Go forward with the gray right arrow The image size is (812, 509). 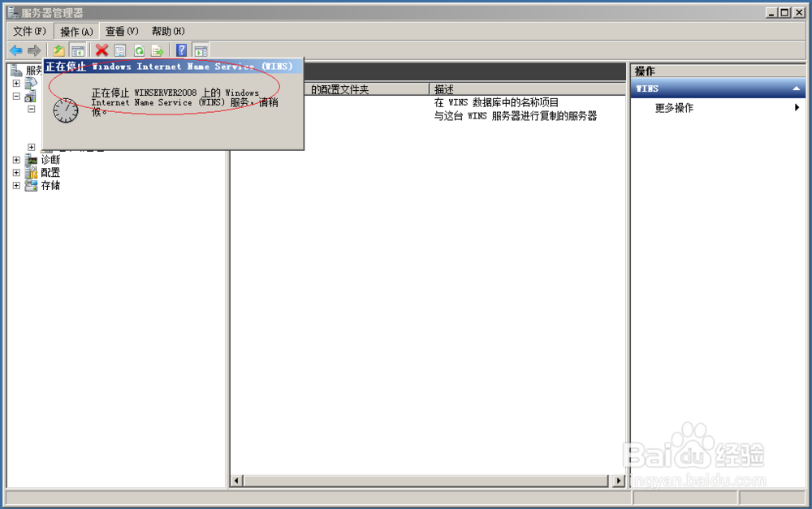point(34,50)
